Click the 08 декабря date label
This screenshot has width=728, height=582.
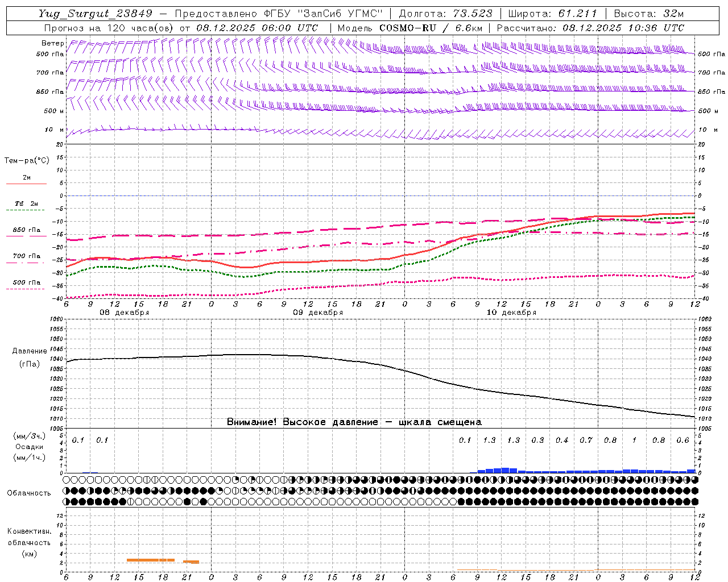click(125, 313)
